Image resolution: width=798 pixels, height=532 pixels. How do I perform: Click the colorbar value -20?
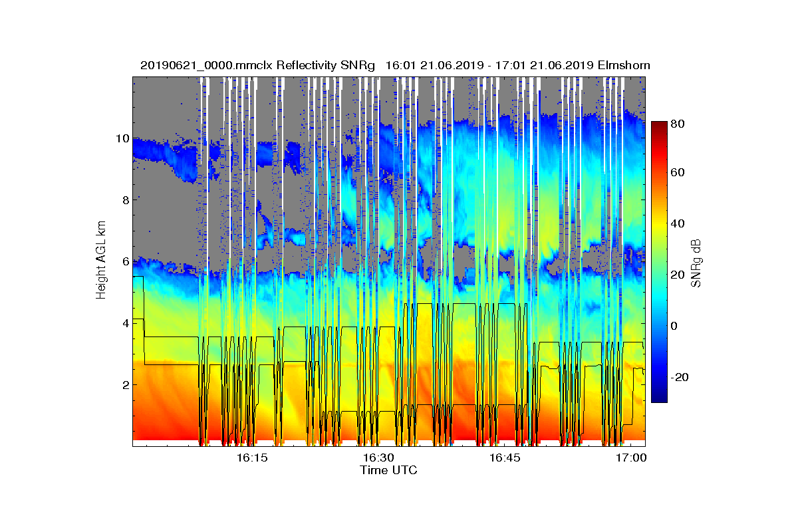pos(681,377)
